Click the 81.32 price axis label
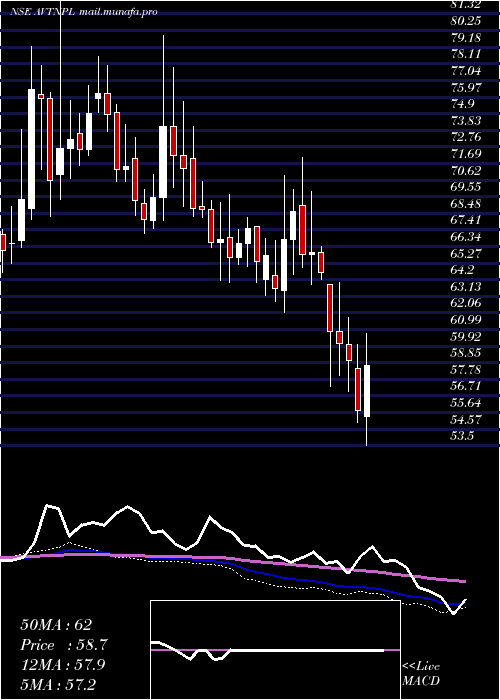The image size is (500, 700). (466, 4)
